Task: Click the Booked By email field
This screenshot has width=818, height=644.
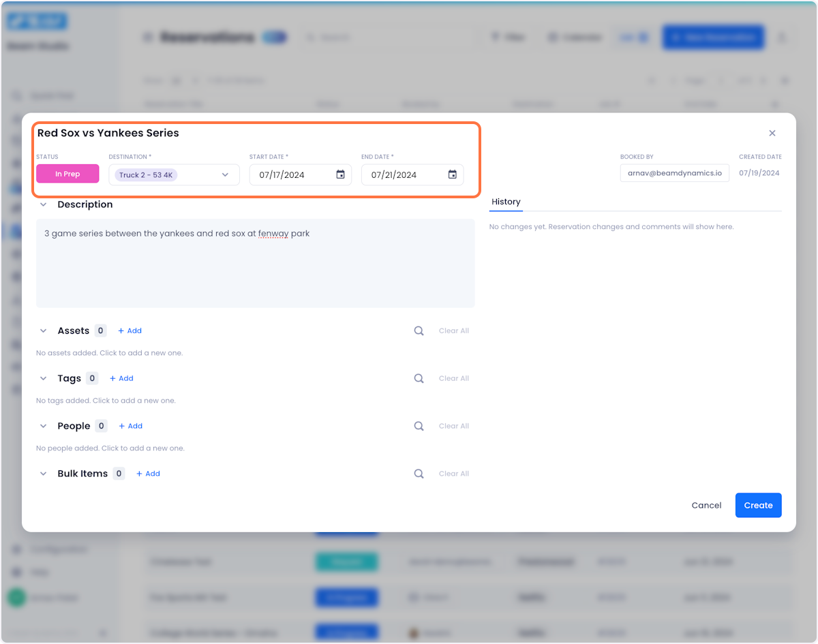Action: [x=675, y=173]
